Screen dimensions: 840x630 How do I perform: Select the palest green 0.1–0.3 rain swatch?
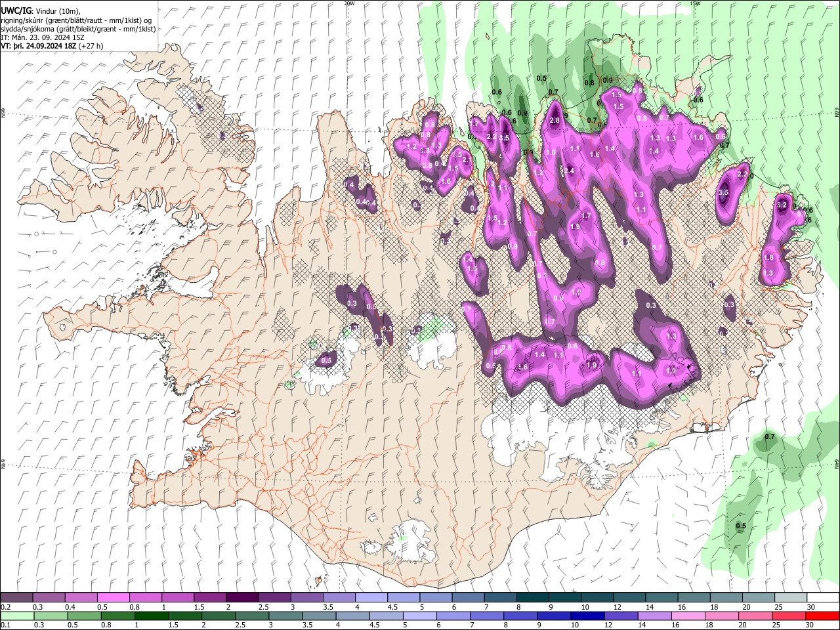(x=17, y=616)
